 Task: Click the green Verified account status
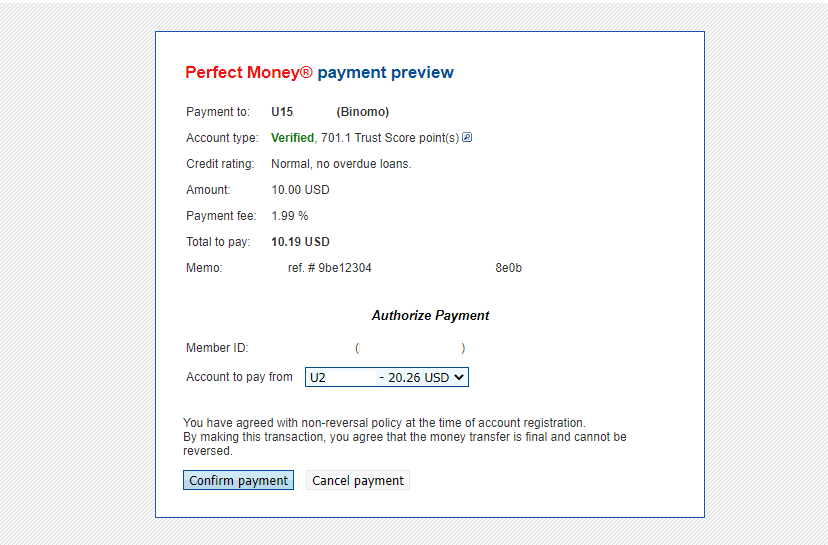point(292,138)
